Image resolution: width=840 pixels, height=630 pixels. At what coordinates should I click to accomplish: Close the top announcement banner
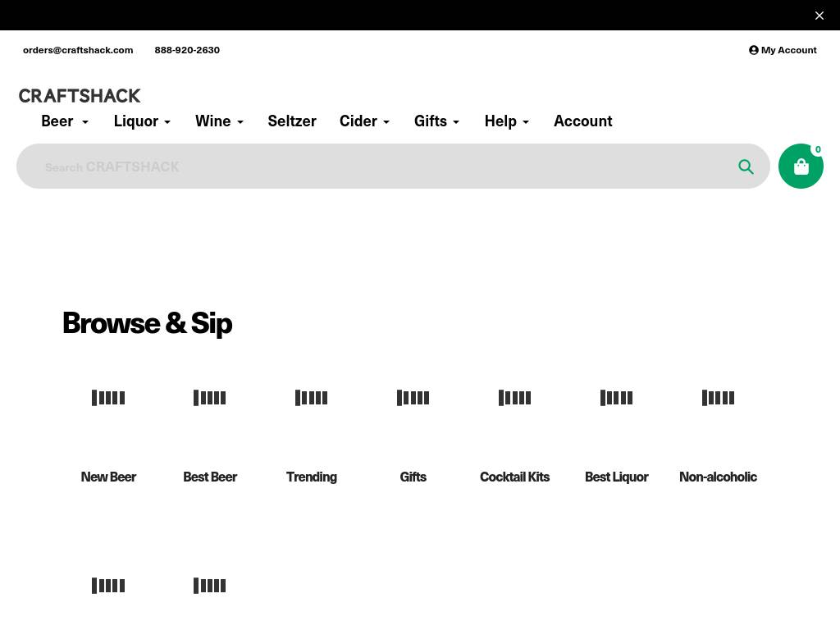(819, 16)
